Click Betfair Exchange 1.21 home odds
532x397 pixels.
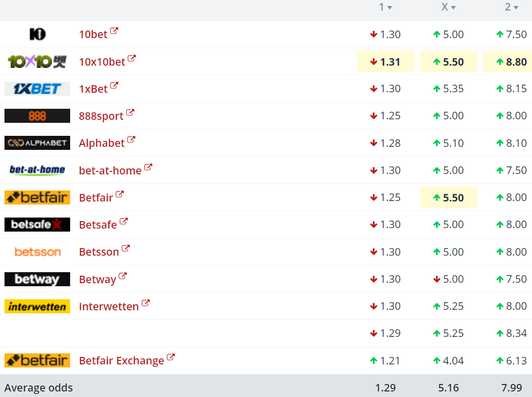click(385, 360)
